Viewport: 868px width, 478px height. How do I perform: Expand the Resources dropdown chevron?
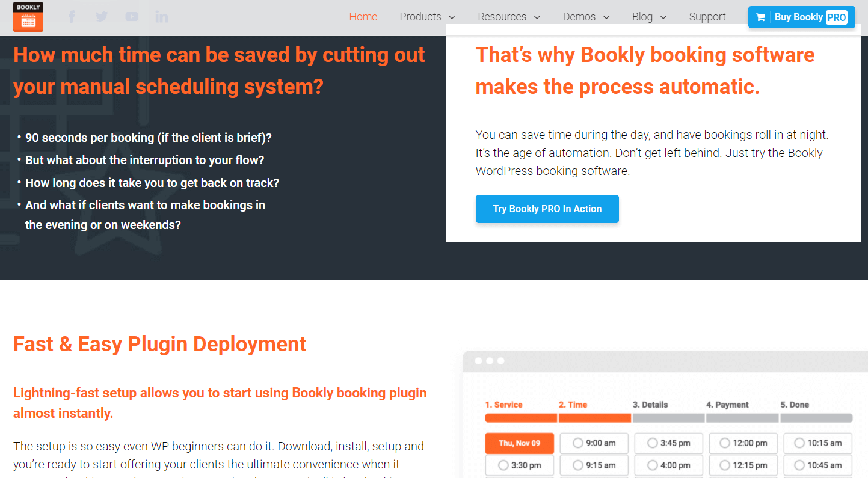(537, 17)
